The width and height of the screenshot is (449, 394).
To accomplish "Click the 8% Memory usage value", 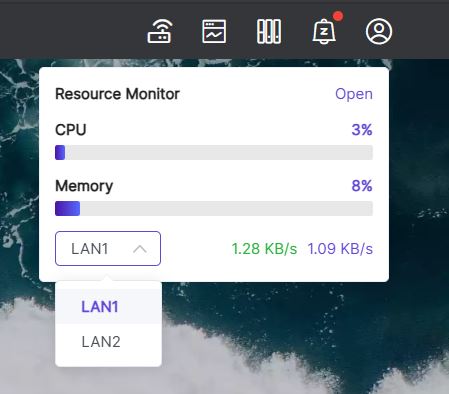I will (x=362, y=186).
